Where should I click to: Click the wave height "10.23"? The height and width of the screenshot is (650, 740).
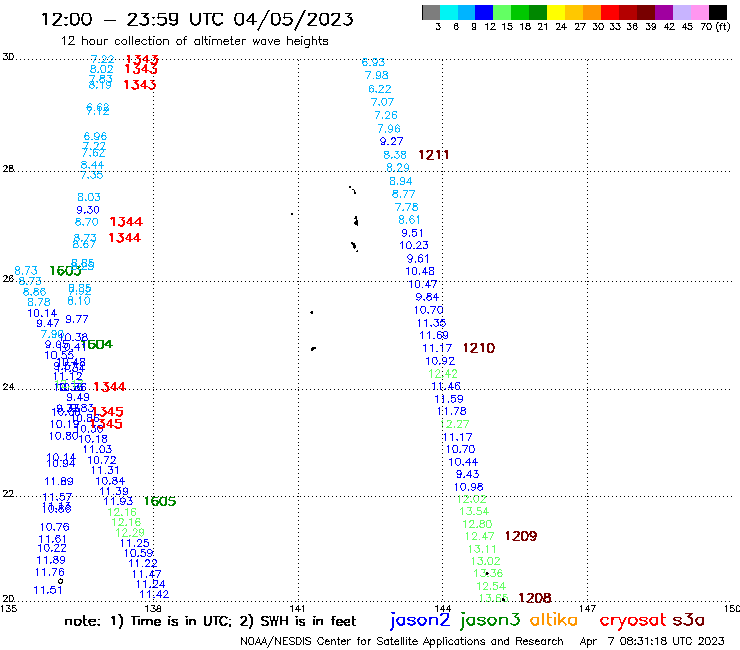coord(413,245)
